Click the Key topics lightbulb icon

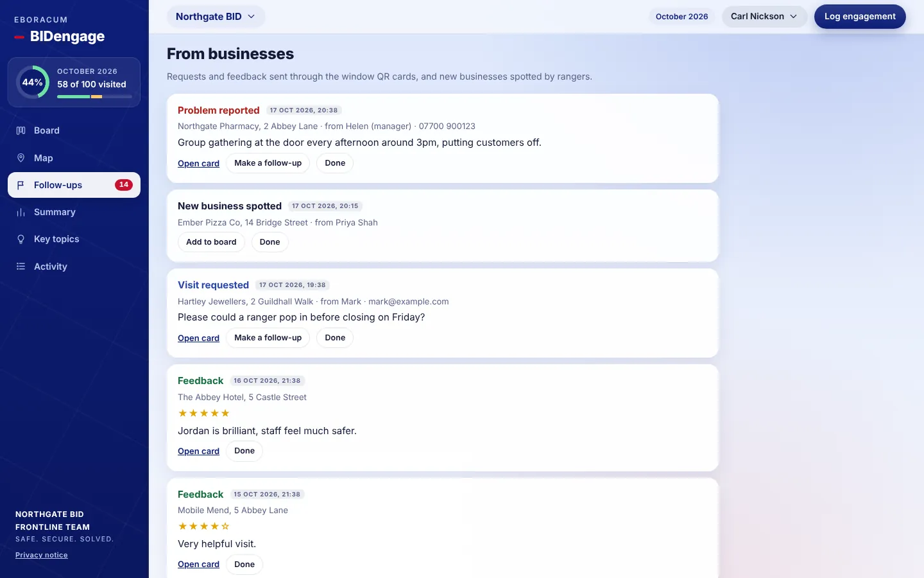pos(21,239)
